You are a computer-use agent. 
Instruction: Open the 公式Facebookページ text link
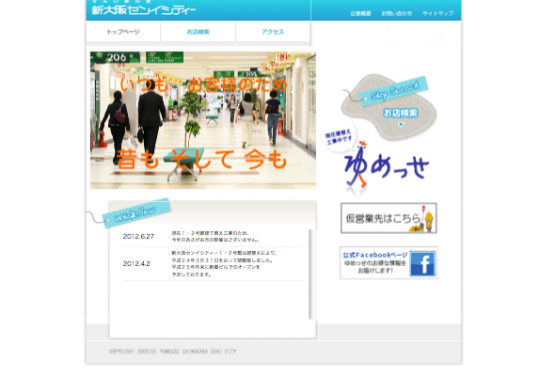(x=375, y=255)
